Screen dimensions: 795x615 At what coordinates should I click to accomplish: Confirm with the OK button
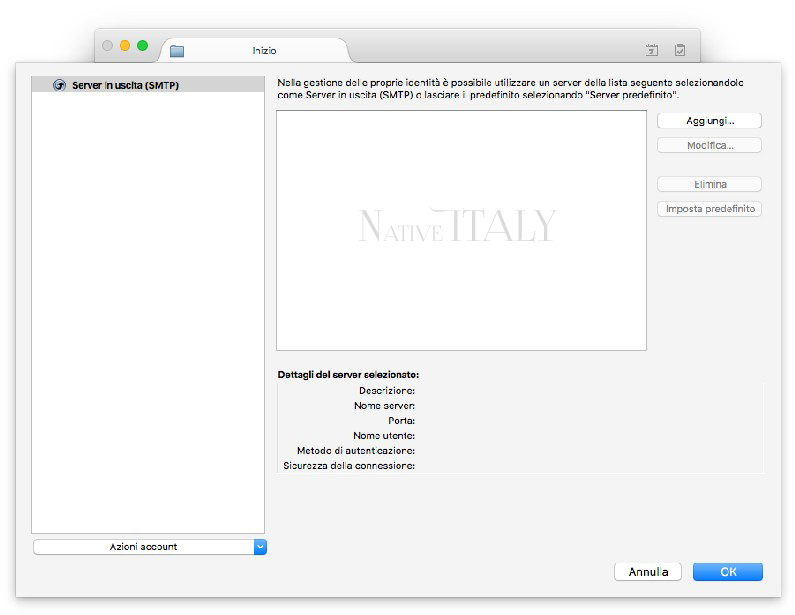tap(728, 572)
